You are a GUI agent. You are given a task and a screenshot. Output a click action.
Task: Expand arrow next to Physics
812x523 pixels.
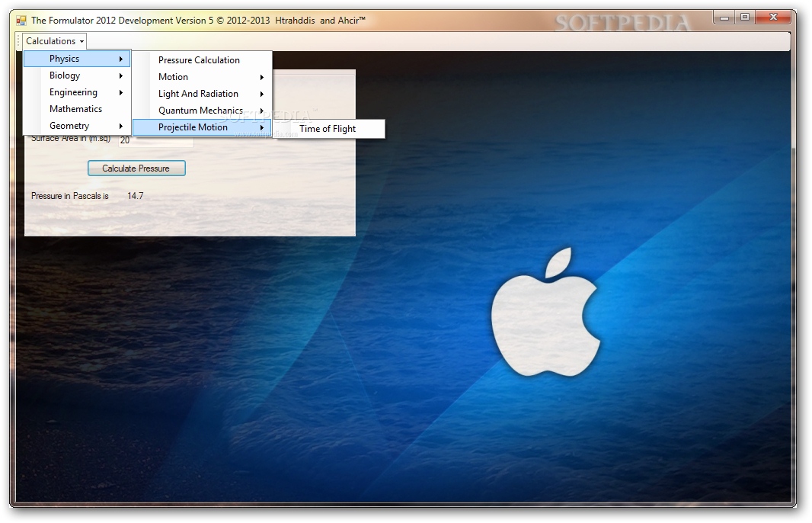pos(121,59)
